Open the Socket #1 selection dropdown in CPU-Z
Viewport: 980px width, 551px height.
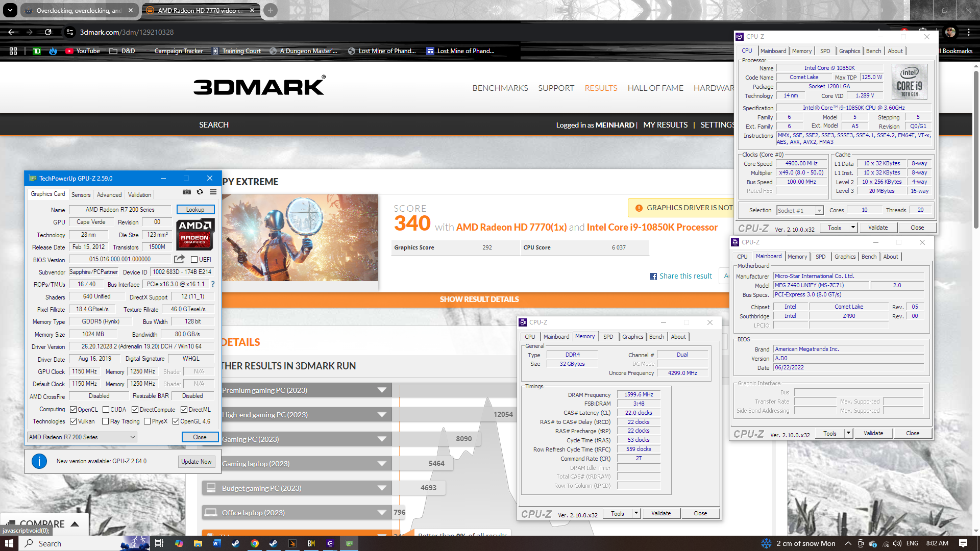(x=800, y=211)
